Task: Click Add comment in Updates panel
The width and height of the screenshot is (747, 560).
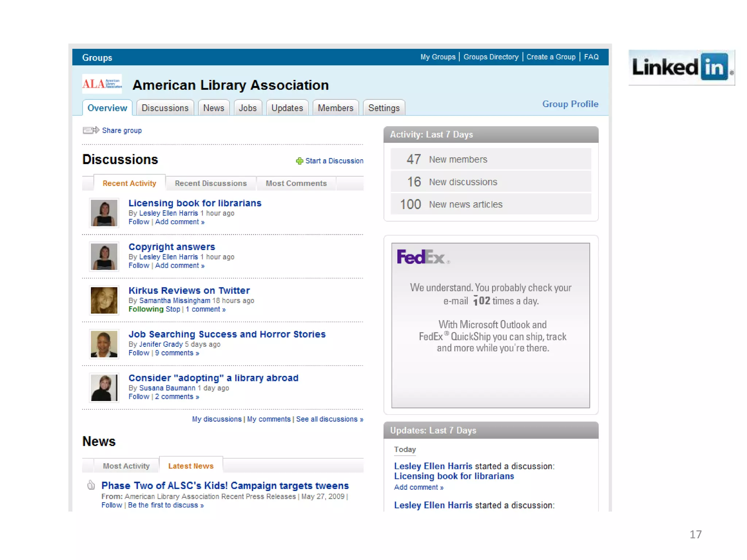Action: point(418,487)
